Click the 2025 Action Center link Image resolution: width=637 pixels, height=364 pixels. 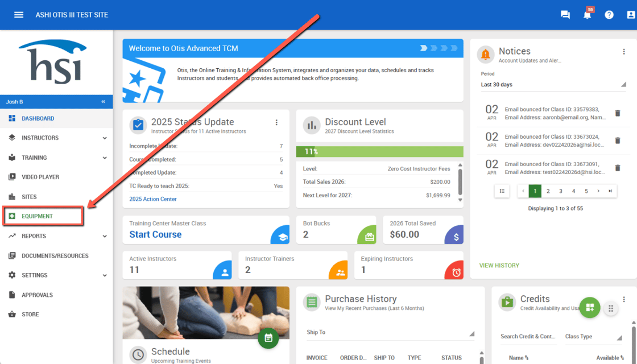coord(153,199)
